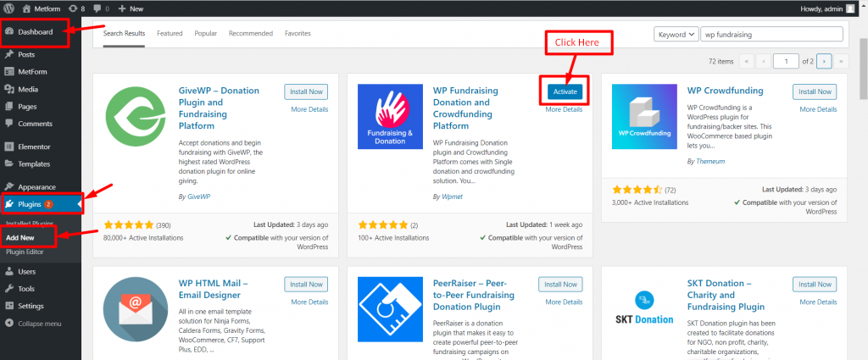Activate WP Fundraising Donation plugin
The width and height of the screenshot is (868, 360).
pyautogui.click(x=565, y=91)
